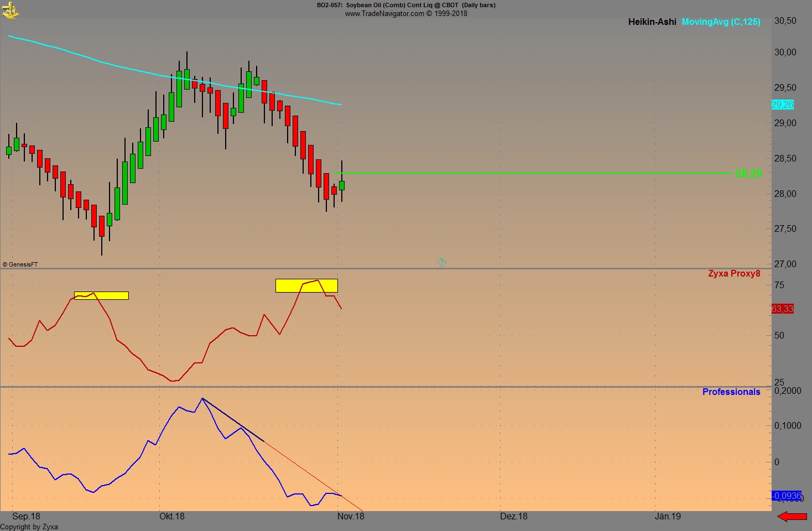Screen dimensions: 812x531
Task: Open the chart title BO2-057 Soybean Oil
Action: click(405, 5)
